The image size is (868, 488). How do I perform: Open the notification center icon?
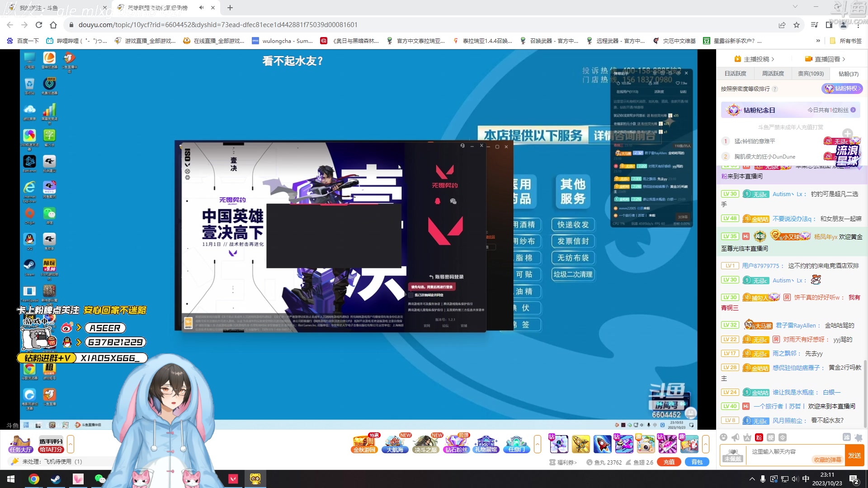854,479
